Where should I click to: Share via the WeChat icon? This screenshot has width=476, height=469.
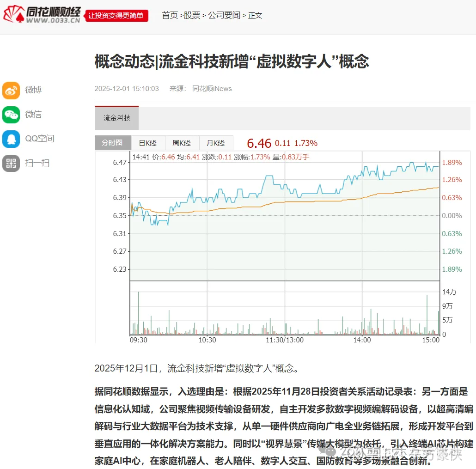tap(11, 115)
